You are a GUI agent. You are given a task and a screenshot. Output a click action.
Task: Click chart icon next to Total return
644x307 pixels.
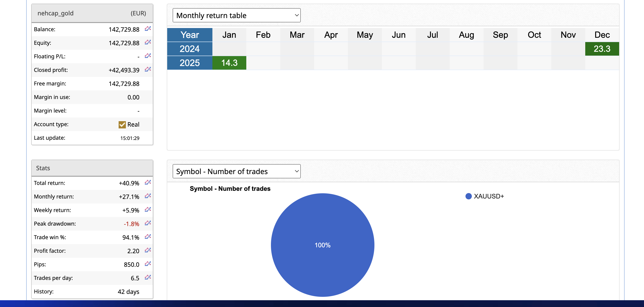[x=148, y=182]
